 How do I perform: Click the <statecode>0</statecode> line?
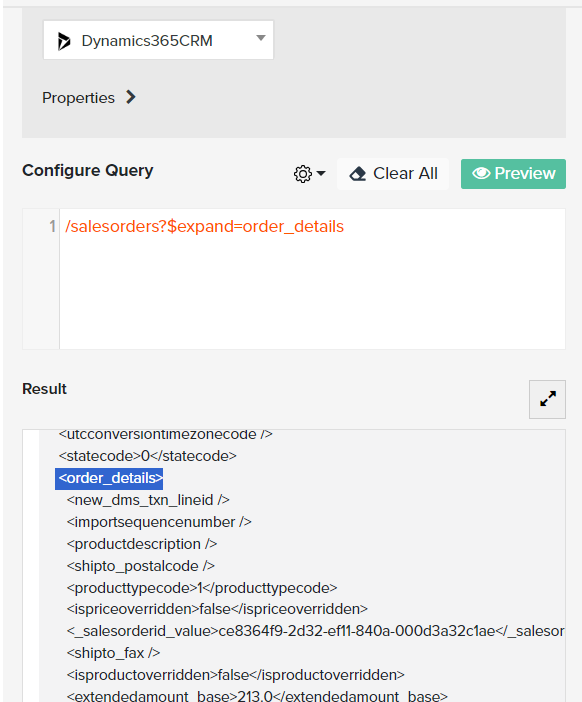(x=148, y=456)
